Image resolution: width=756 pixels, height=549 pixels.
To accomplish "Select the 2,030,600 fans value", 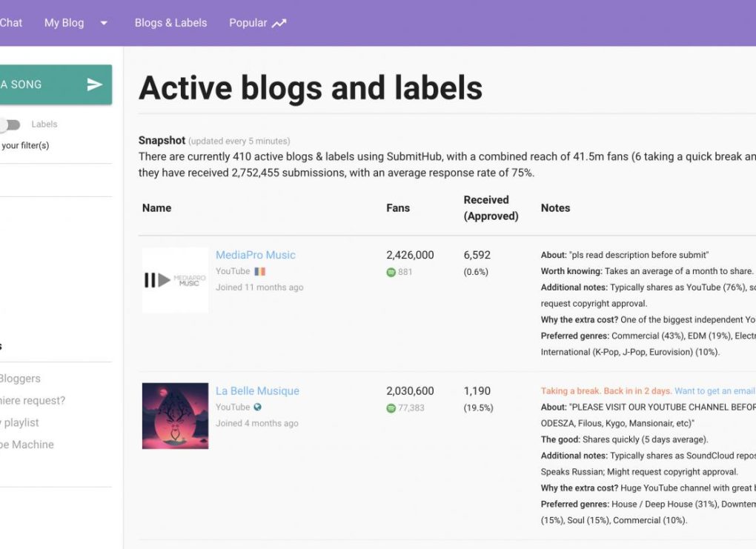I will [x=410, y=391].
